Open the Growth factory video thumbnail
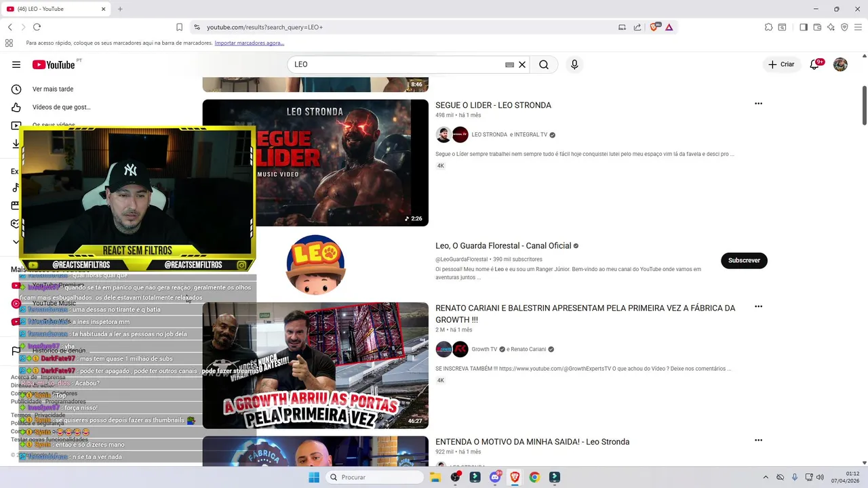This screenshot has width=868, height=488. click(315, 365)
